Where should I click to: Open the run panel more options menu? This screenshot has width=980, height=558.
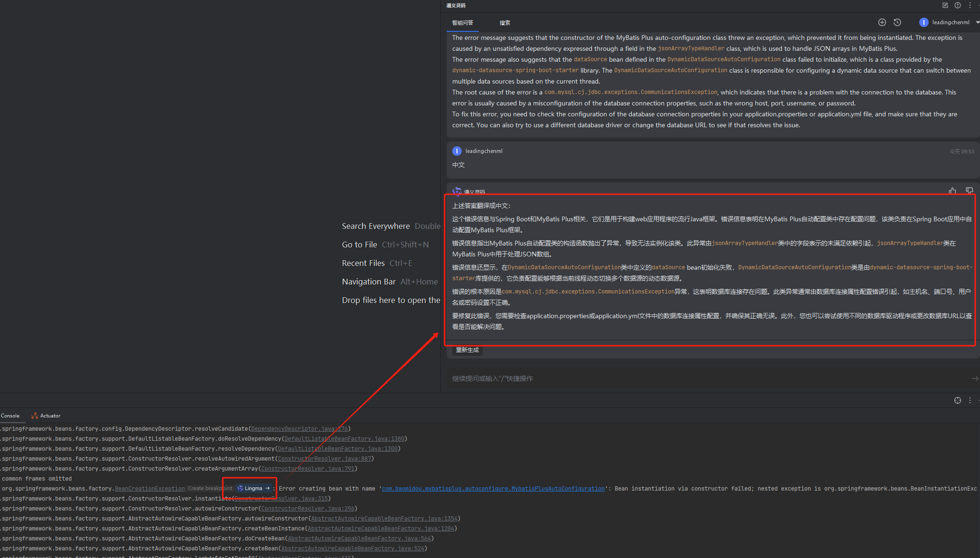click(x=970, y=400)
